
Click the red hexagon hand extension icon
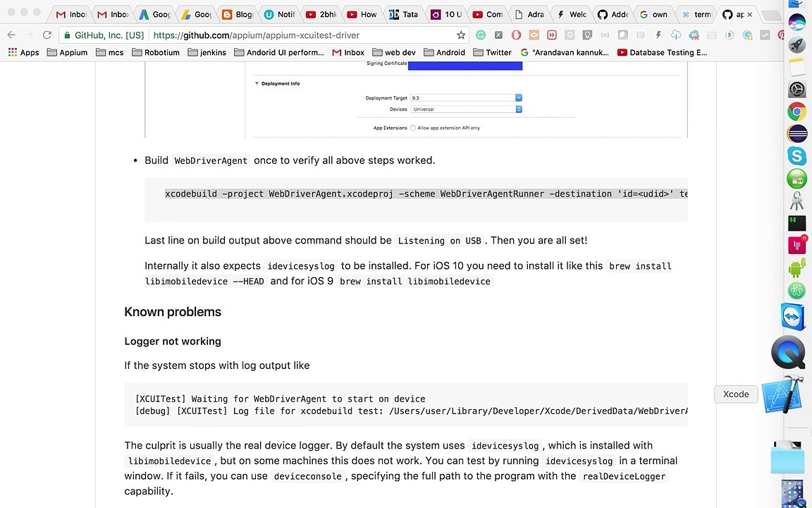click(516, 35)
